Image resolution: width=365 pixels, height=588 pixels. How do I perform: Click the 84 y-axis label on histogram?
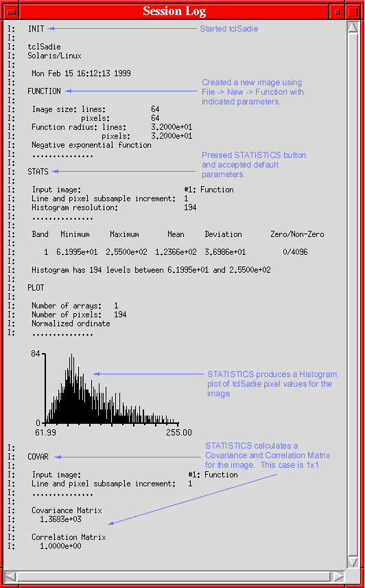pos(36,354)
